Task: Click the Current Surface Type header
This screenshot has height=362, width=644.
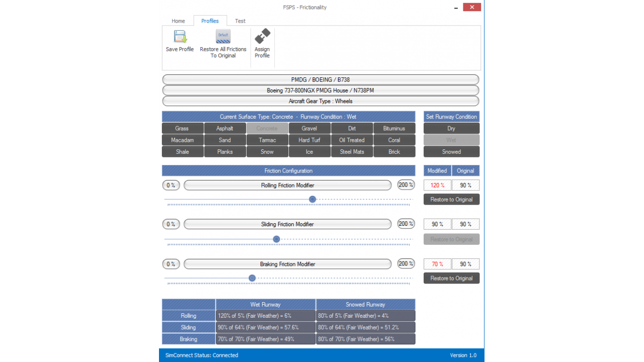Action: 288,117
